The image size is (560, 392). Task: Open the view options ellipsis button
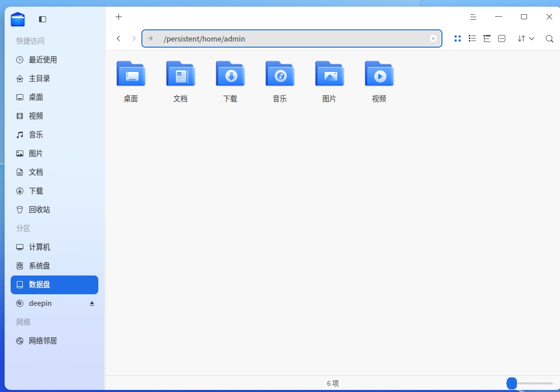(502, 38)
